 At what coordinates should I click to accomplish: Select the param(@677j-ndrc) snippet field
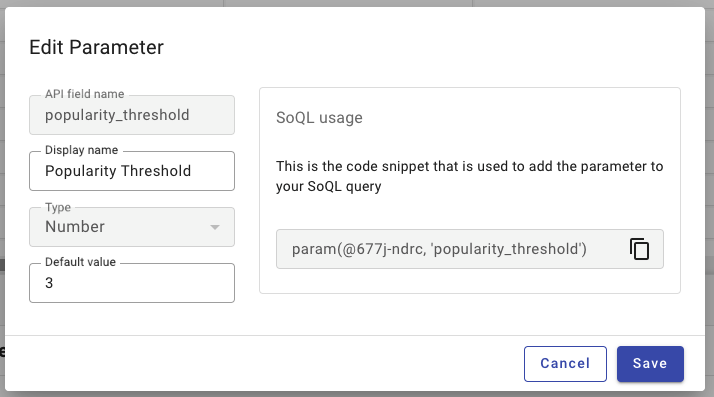pyautogui.click(x=469, y=249)
